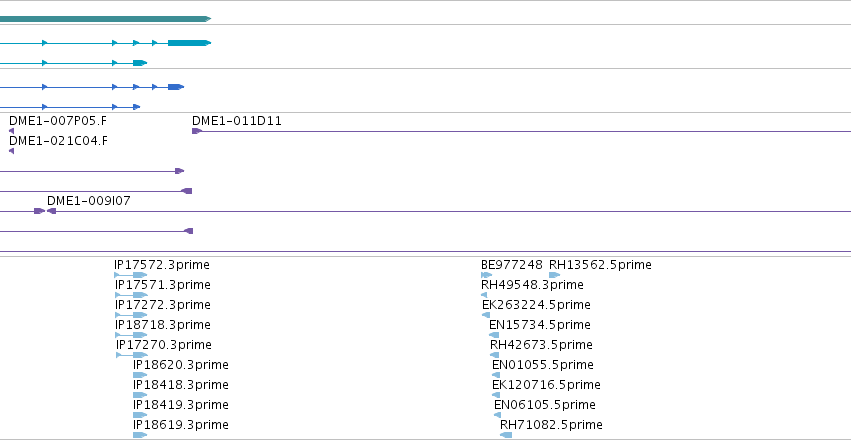Select the IP17270.3prime EST glyph
851x440 pixels.
coord(132,355)
